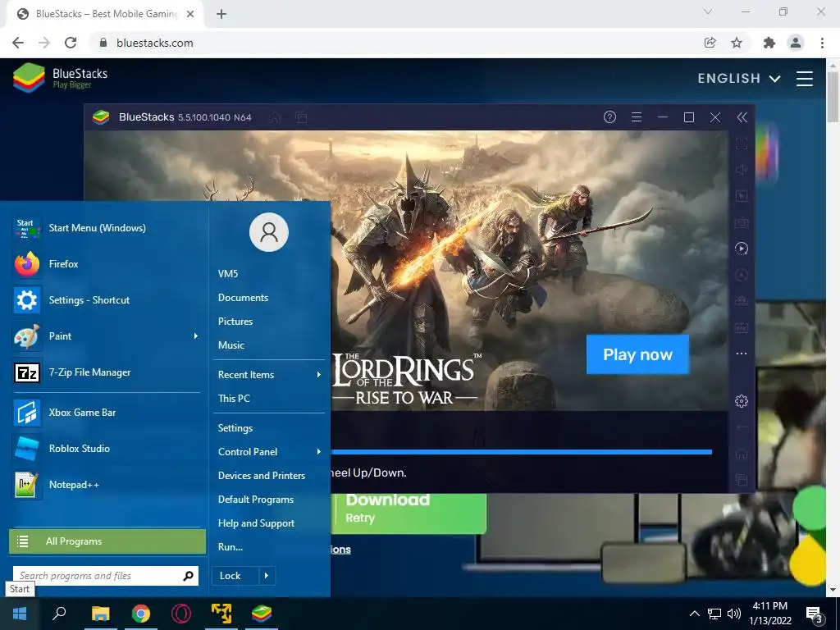This screenshot has height=630, width=840.
Task: Open a new Chrome tab
Action: [221, 14]
